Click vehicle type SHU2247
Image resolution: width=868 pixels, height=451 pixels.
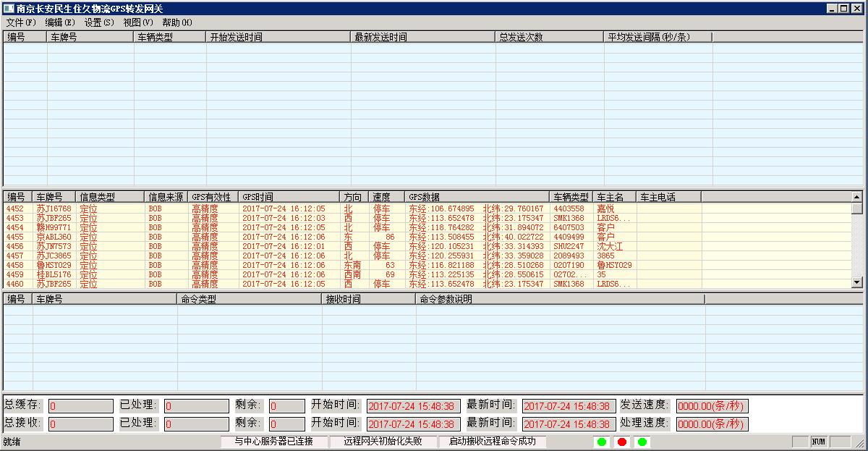[569, 246]
